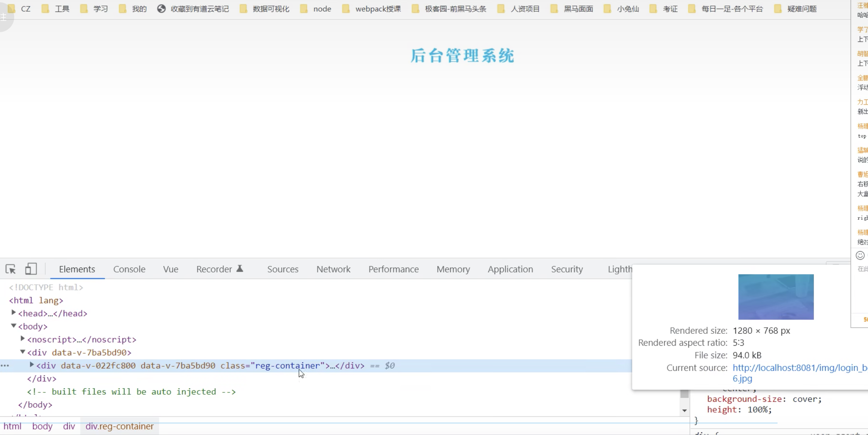Switch to the Sources tab

pyautogui.click(x=283, y=269)
